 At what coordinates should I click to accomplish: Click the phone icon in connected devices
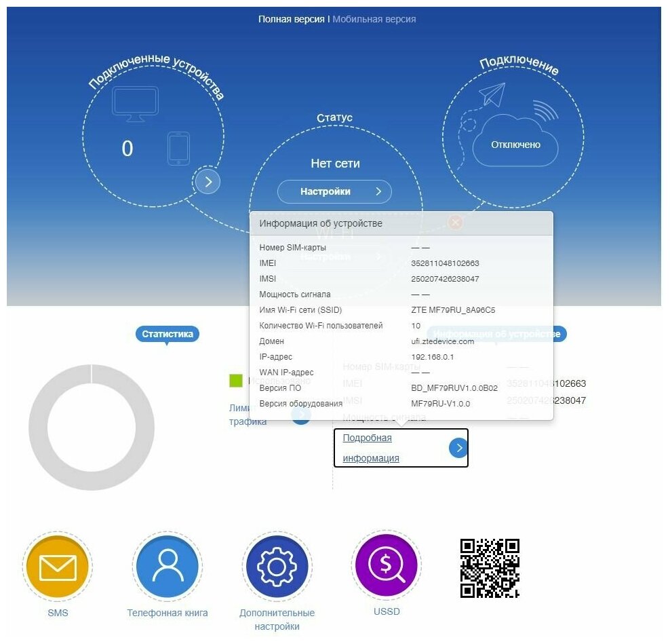coord(178,149)
